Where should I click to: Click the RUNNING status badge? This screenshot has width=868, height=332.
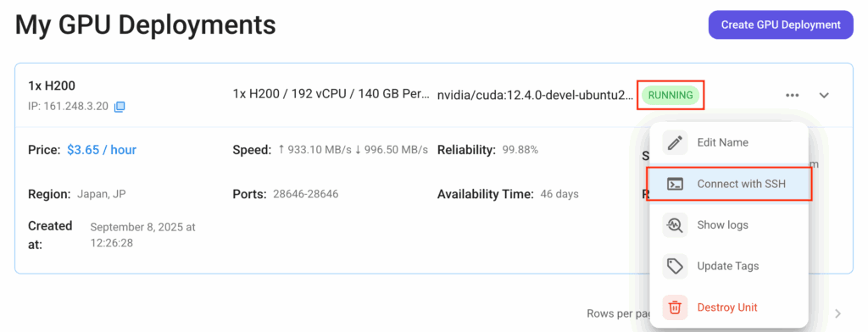[x=670, y=95]
